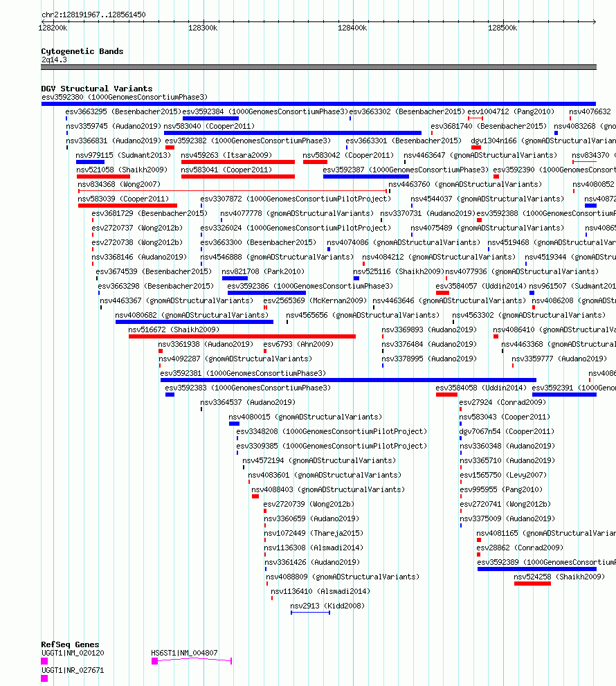This screenshot has height=686, width=616.
Task: Open esv3592386 variant label
Action: [310, 286]
